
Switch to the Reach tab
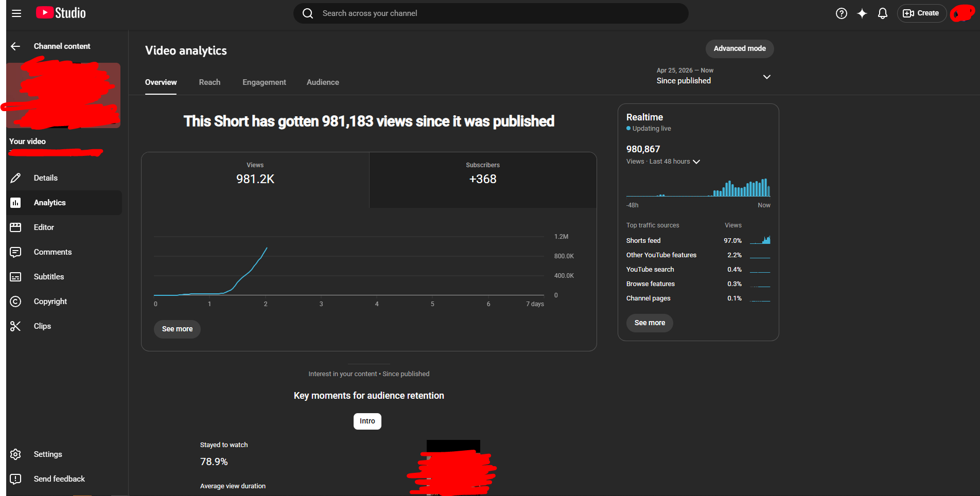(209, 82)
